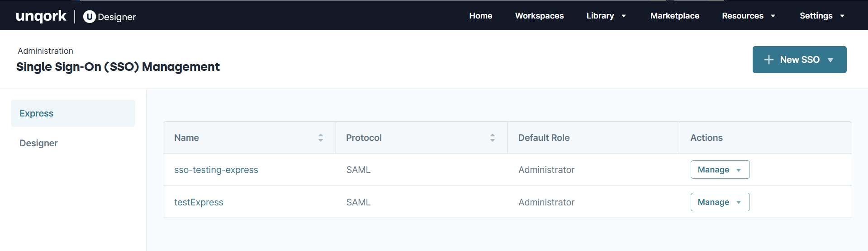Screen dimensions: 868x251
Task: Open the Home page
Action: (480, 16)
